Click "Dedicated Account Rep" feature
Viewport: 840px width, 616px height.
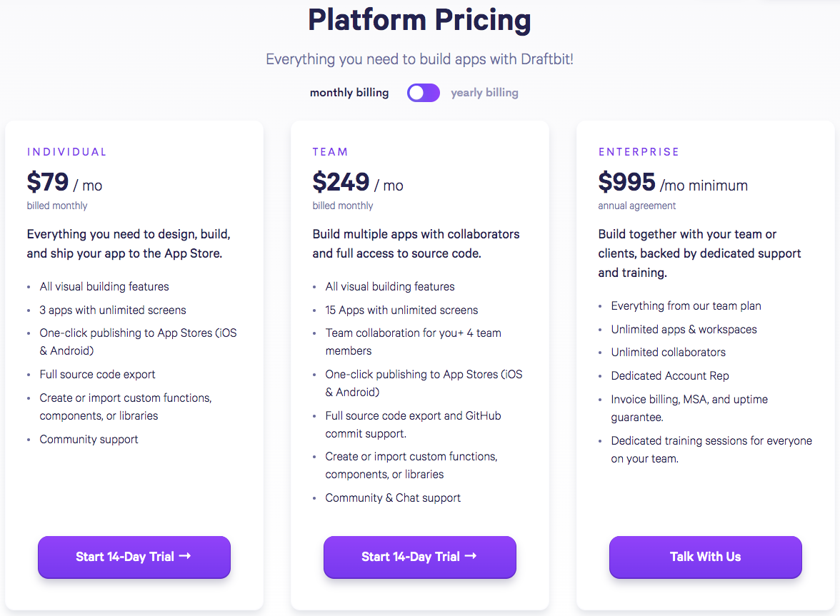(670, 375)
